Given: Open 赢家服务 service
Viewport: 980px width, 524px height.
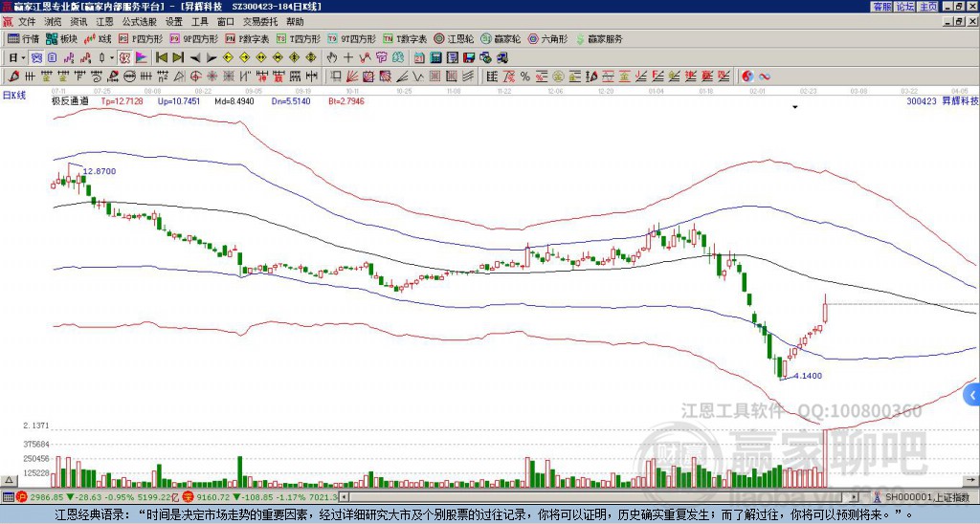Looking at the screenshot, I should [x=598, y=38].
